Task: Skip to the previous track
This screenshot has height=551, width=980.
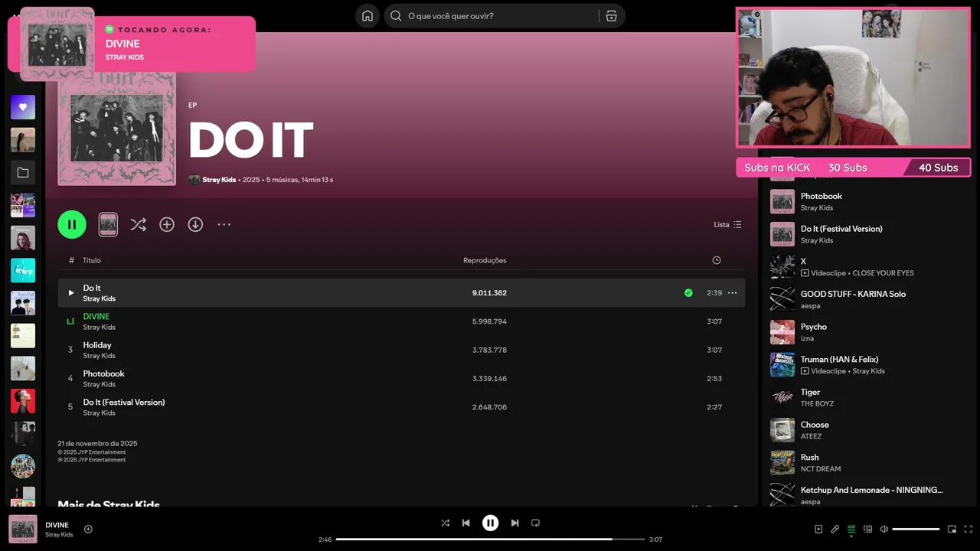Action: tap(466, 523)
